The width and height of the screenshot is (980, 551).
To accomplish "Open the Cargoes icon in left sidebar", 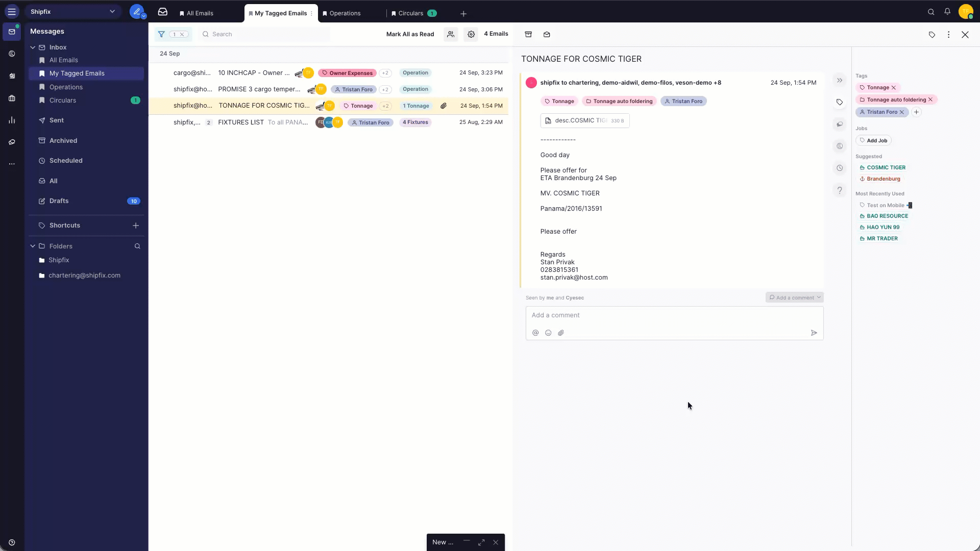I will pyautogui.click(x=12, y=54).
